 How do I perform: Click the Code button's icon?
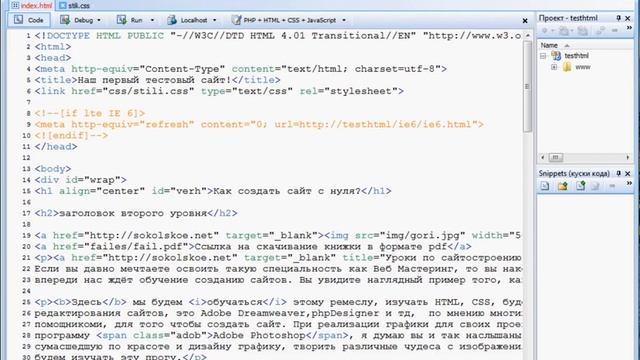[18, 20]
